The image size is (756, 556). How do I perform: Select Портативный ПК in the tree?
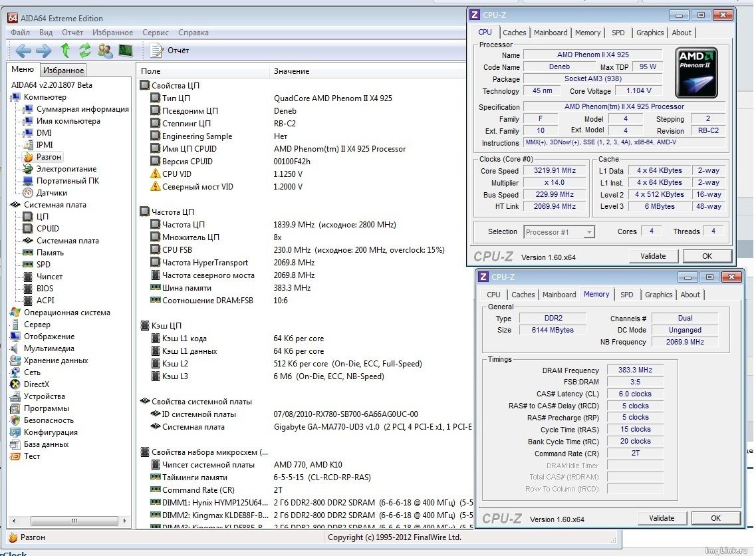[68, 181]
